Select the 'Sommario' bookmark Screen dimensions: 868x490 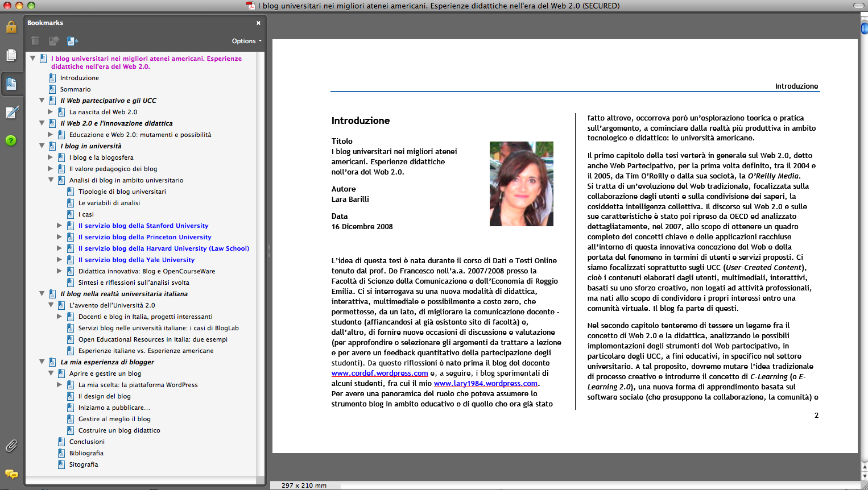click(x=75, y=89)
